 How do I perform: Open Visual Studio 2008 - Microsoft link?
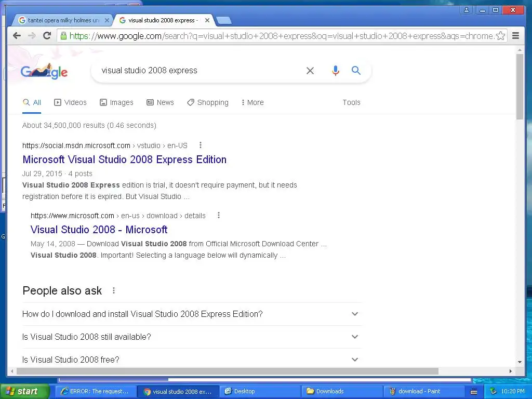(x=99, y=230)
